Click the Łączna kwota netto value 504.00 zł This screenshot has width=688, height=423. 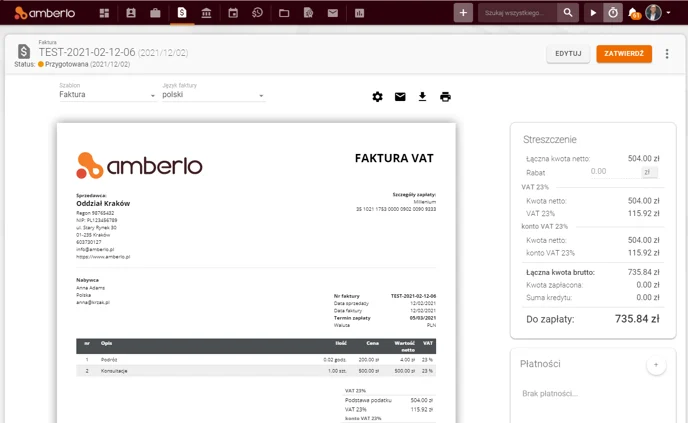click(x=643, y=158)
